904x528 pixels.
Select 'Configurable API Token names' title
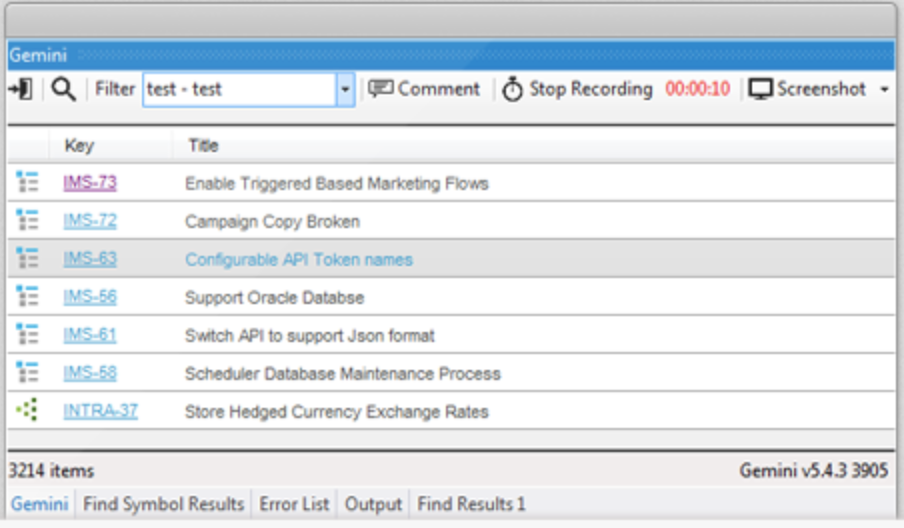(299, 259)
